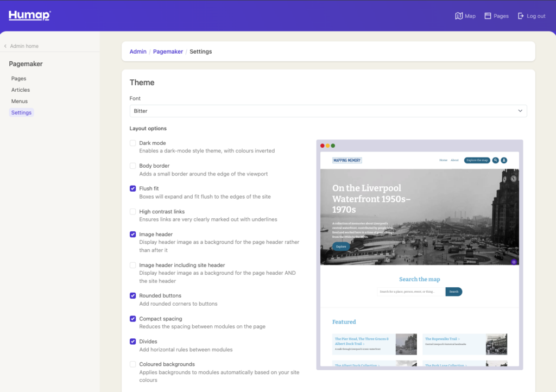The height and width of the screenshot is (392, 556).
Task: Click the search icon in site preview
Action: pyautogui.click(x=496, y=160)
